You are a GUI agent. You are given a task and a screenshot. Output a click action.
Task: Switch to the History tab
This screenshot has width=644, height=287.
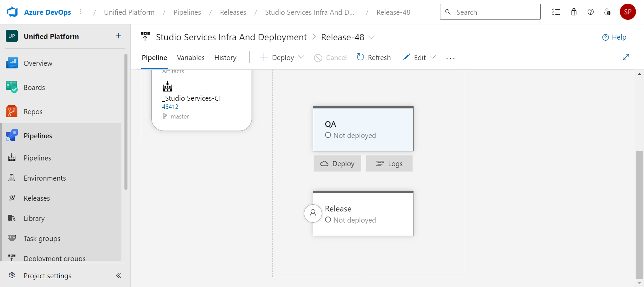[225, 58]
